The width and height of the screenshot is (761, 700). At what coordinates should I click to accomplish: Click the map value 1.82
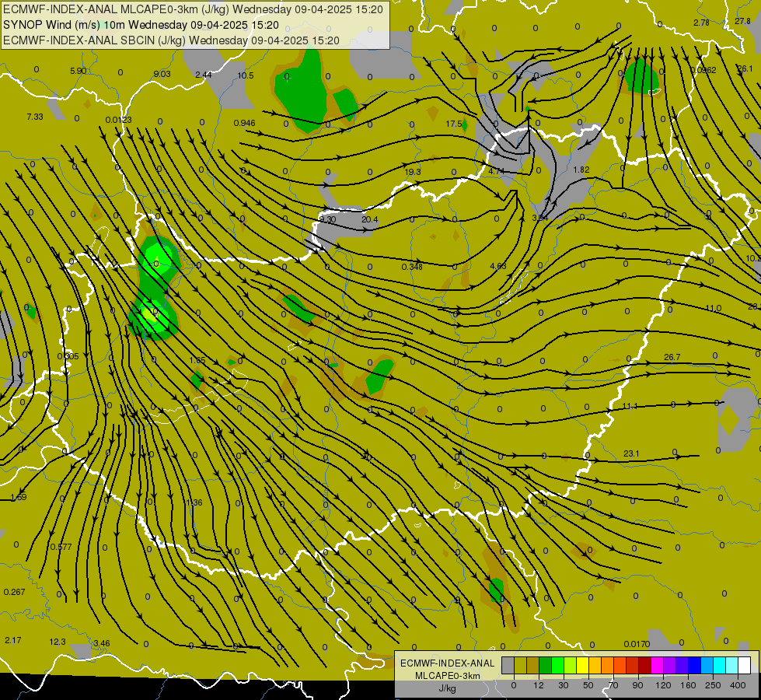pos(581,170)
